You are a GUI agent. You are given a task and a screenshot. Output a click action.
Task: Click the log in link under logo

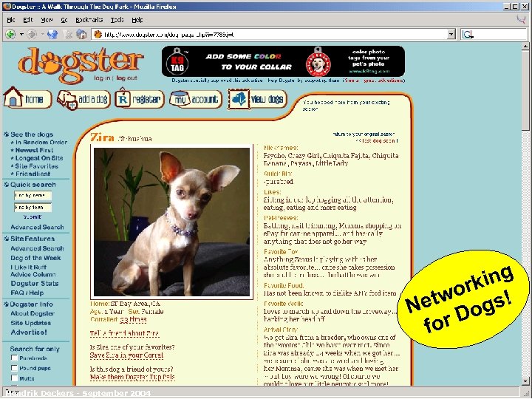tap(102, 78)
